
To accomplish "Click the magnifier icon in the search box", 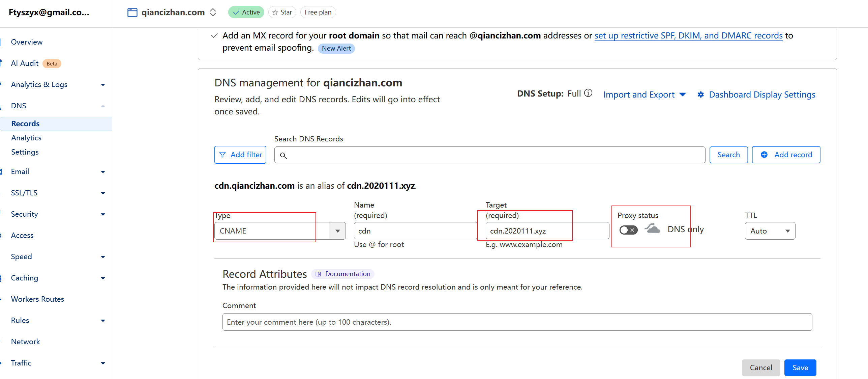I will [x=283, y=156].
